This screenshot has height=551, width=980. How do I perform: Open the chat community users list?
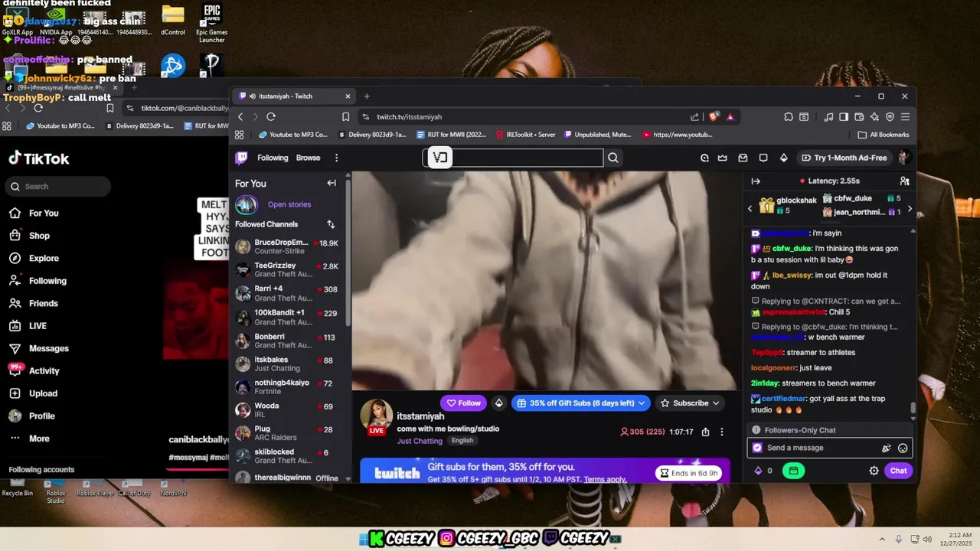[x=904, y=181]
